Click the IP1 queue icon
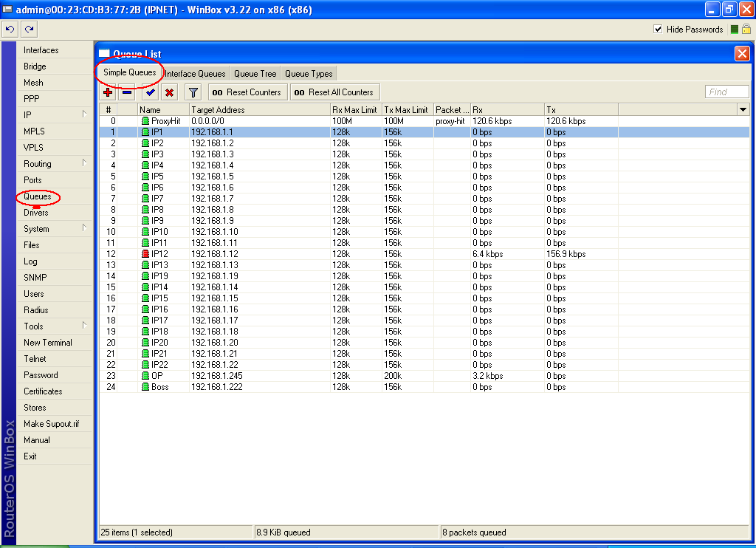This screenshot has width=756, height=548. 145,132
